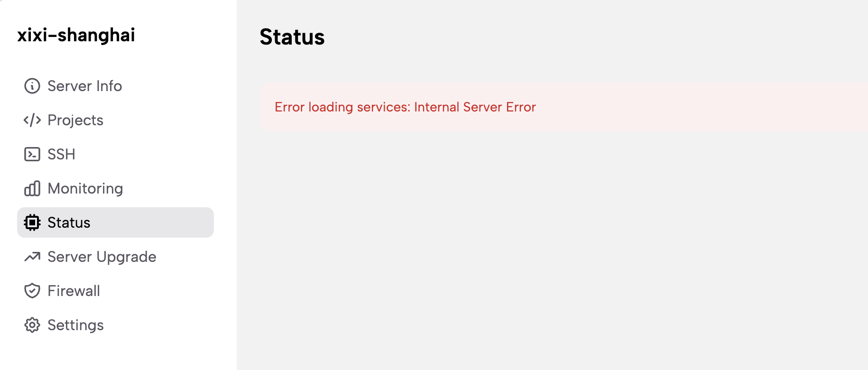Click the Status page heading
This screenshot has height=370, width=868.
click(292, 37)
